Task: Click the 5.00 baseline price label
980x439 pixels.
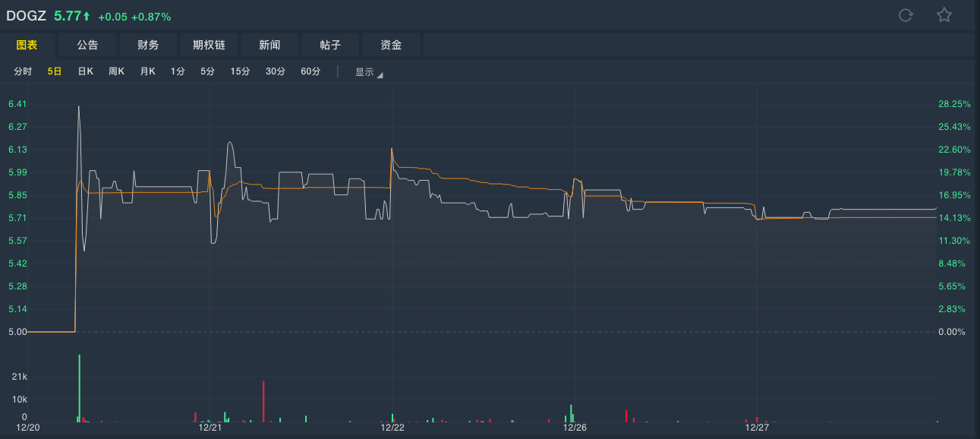Action: [x=17, y=332]
